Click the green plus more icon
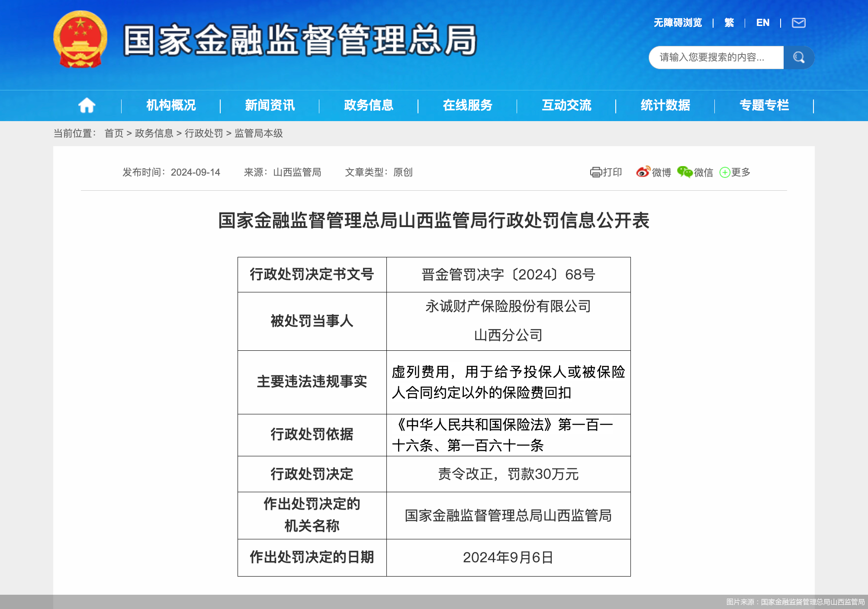This screenshot has height=609, width=868. (x=725, y=173)
